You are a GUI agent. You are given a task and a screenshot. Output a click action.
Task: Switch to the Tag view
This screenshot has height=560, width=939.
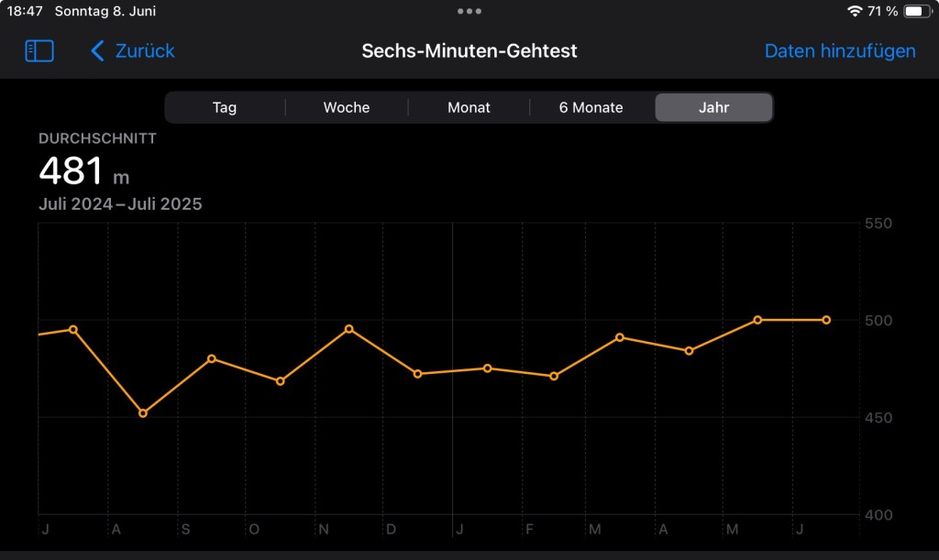225,107
